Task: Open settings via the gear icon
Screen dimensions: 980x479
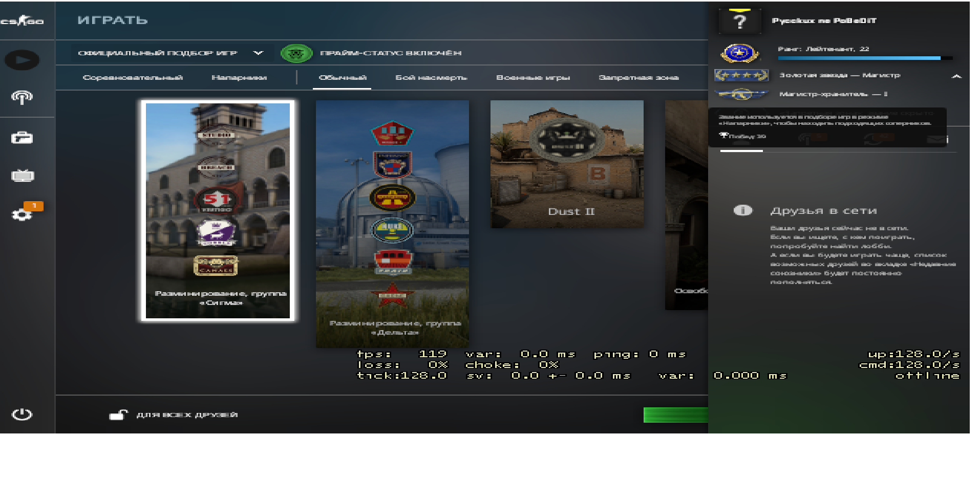Action: click(22, 214)
